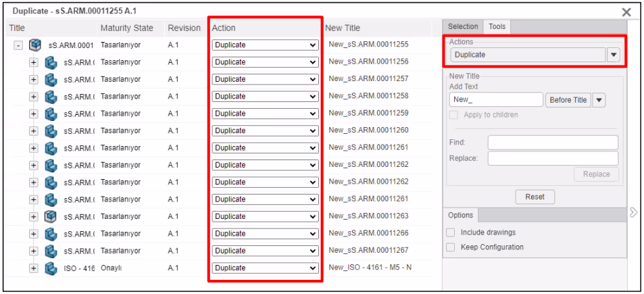Collapse the root sS.ARM.00011255 tree node
Image resolution: width=644 pixels, height=294 pixels.
(18, 45)
